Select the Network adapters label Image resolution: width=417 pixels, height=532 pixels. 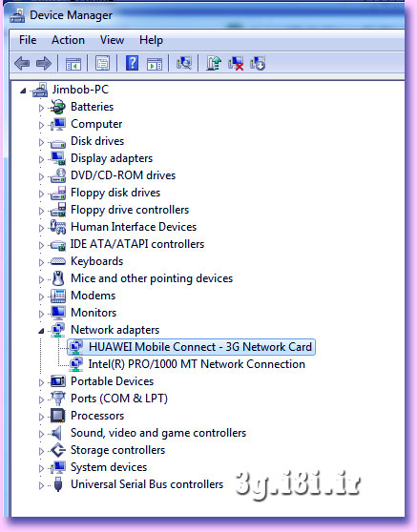coord(115,330)
